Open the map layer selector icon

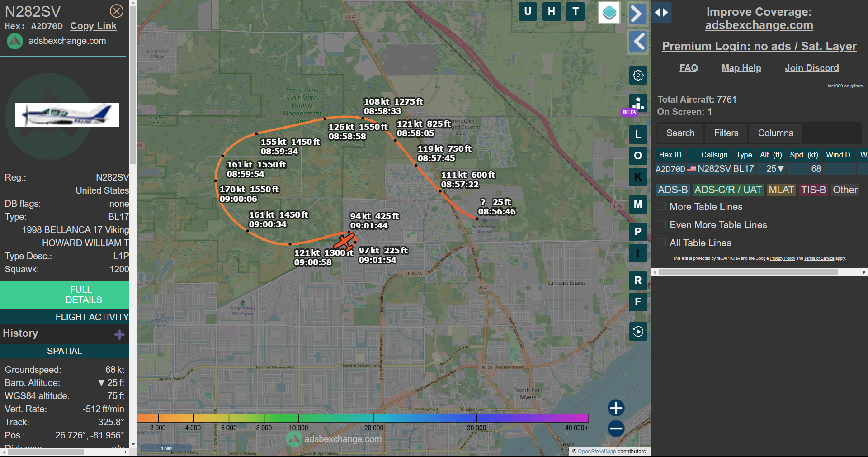tap(609, 12)
